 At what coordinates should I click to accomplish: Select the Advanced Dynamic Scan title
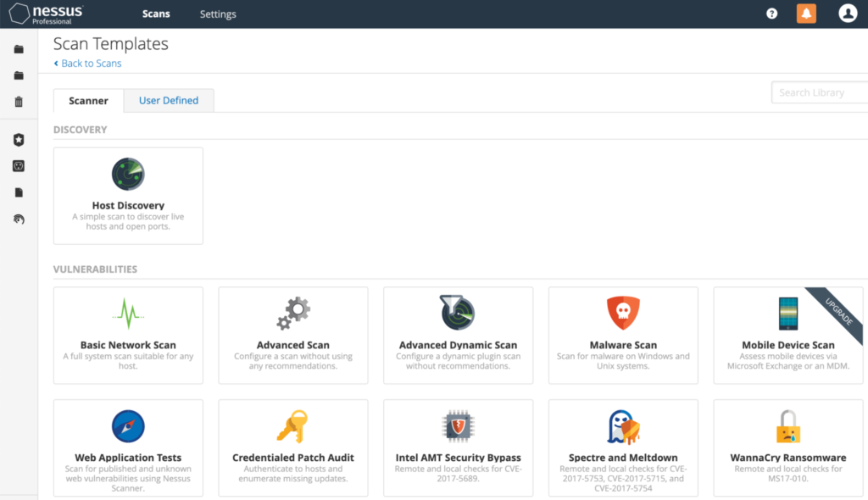pyautogui.click(x=458, y=345)
